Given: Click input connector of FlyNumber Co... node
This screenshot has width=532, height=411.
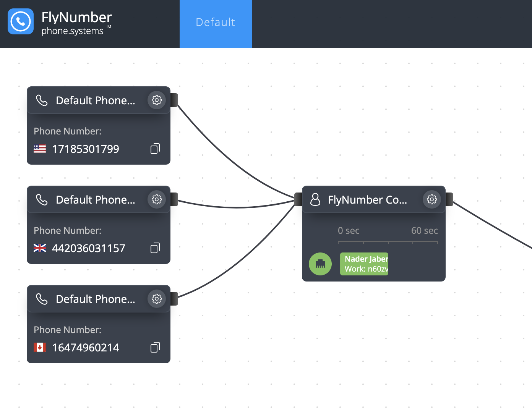Looking at the screenshot, I should (x=298, y=199).
